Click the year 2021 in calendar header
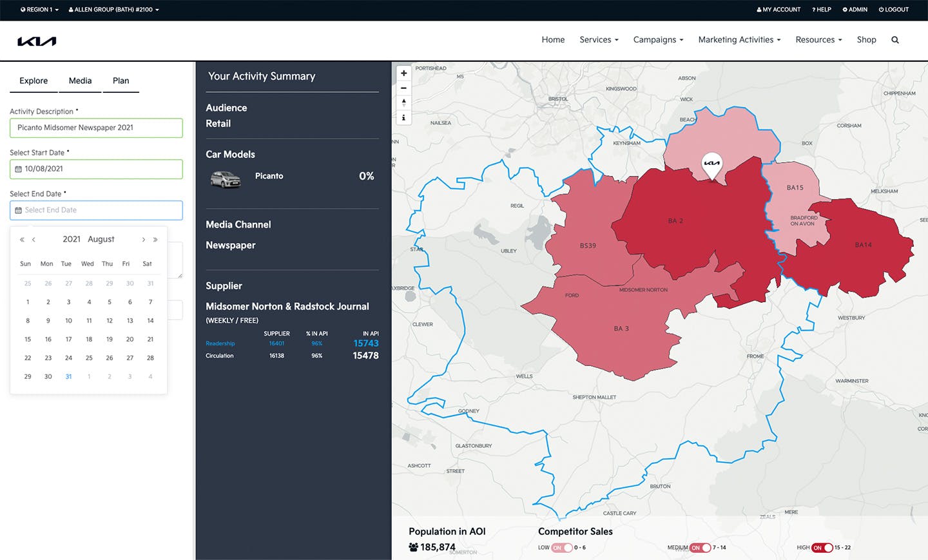928x560 pixels. point(72,239)
